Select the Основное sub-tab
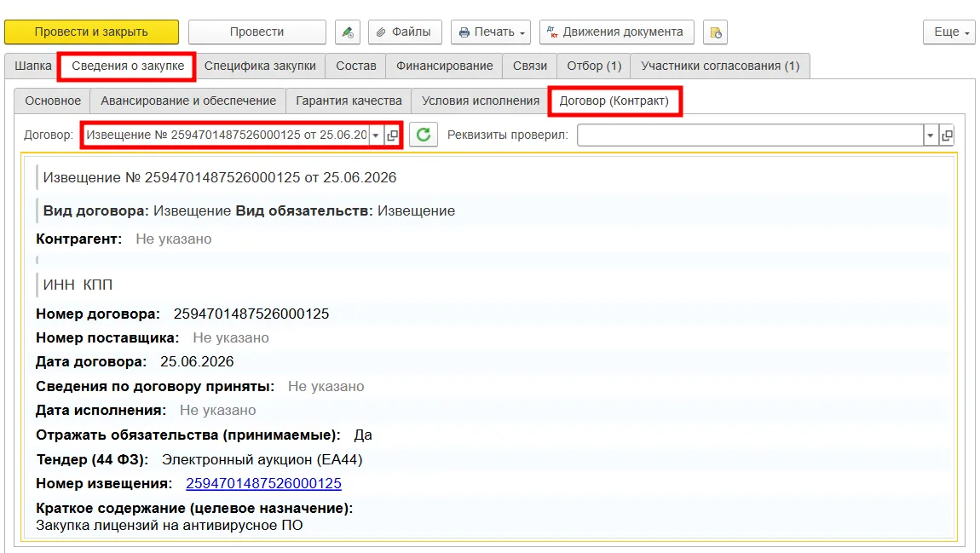 (53, 101)
